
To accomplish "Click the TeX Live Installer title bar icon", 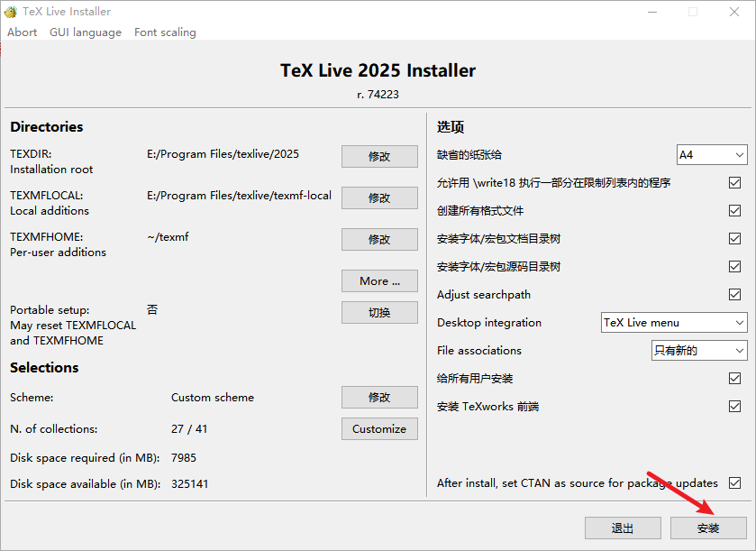I will (10, 12).
